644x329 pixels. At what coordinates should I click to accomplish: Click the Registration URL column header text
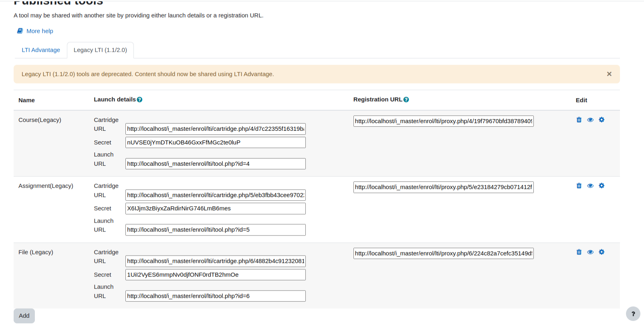pos(378,100)
